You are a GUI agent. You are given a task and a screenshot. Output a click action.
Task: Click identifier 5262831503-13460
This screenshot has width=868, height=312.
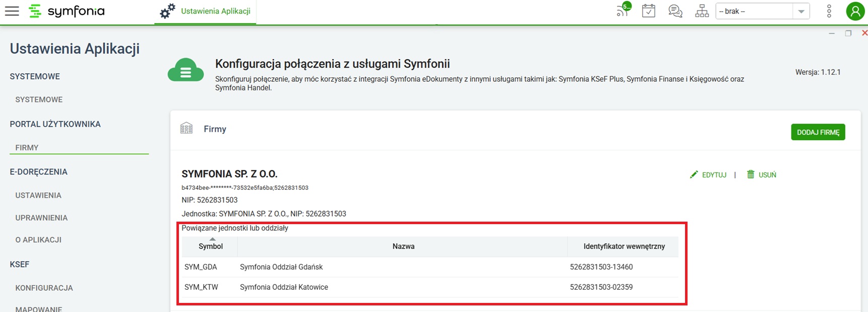tap(601, 267)
